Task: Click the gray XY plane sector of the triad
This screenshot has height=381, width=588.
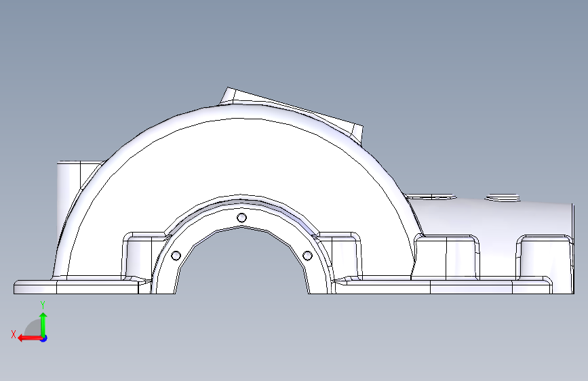Action: 33,327
